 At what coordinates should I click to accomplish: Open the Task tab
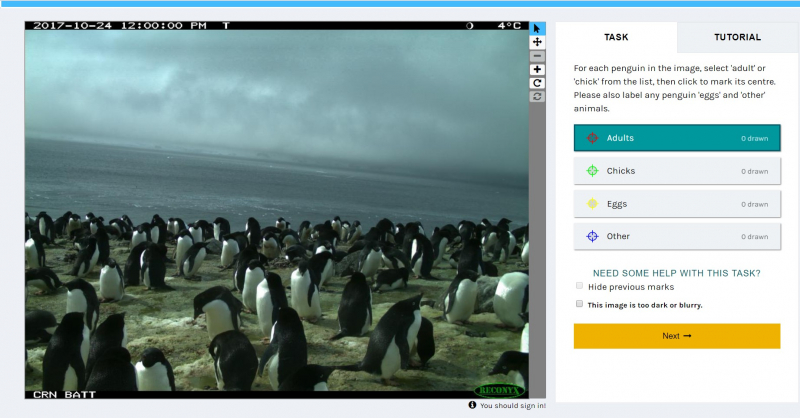pyautogui.click(x=616, y=37)
